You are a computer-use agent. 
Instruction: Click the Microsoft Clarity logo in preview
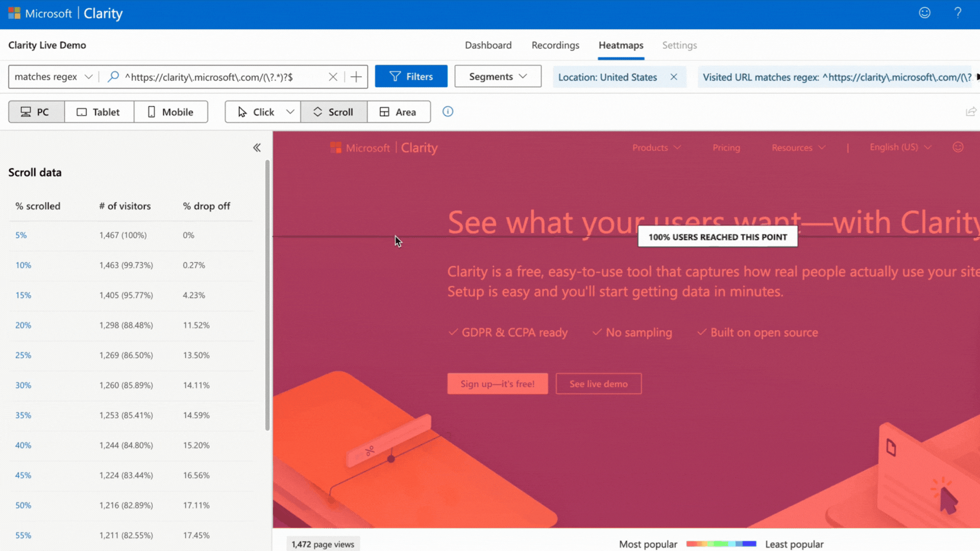(384, 147)
